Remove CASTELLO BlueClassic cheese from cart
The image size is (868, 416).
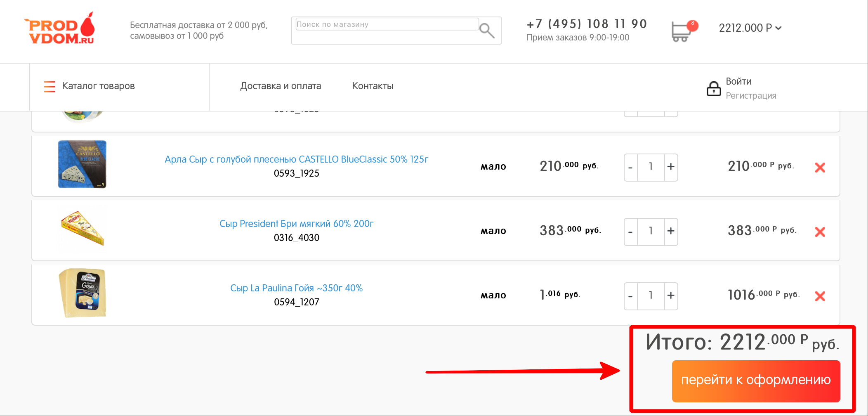click(x=820, y=167)
